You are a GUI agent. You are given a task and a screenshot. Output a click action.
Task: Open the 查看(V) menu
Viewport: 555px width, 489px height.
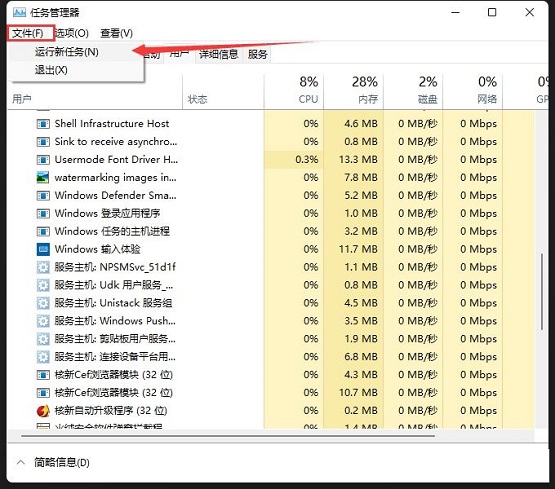click(x=116, y=33)
